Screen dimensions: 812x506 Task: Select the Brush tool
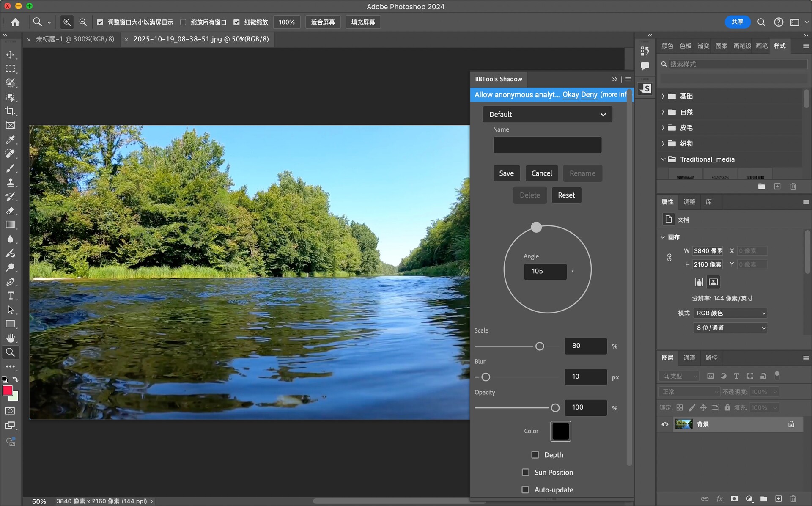[10, 168]
